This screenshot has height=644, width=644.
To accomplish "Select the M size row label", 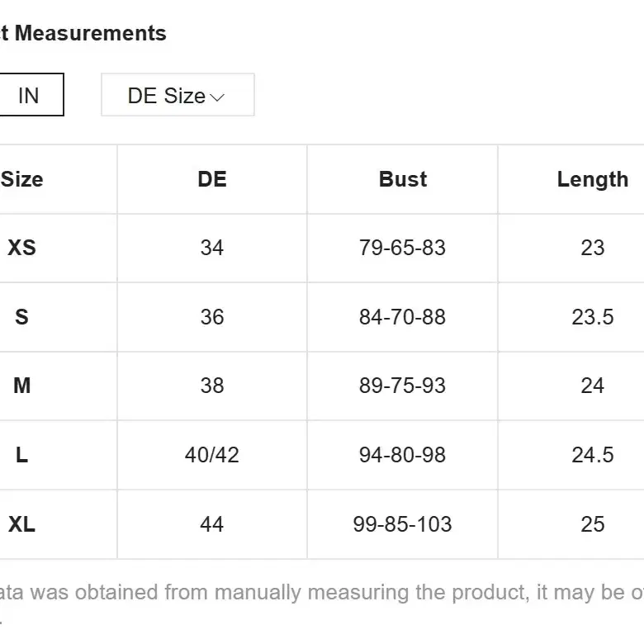I will pyautogui.click(x=21, y=386).
